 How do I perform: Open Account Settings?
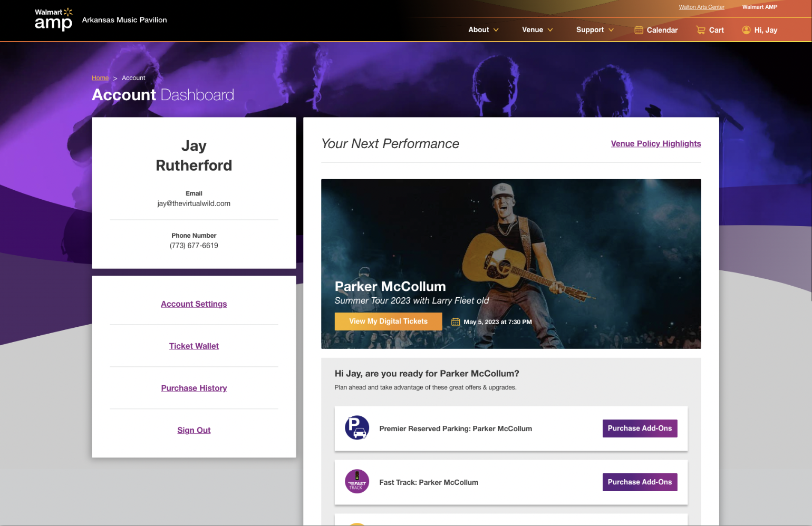194,304
